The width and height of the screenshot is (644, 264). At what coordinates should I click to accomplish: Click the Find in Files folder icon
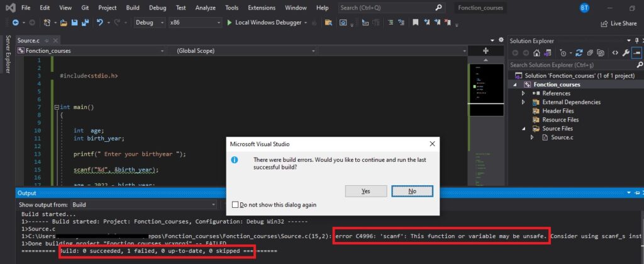click(328, 23)
